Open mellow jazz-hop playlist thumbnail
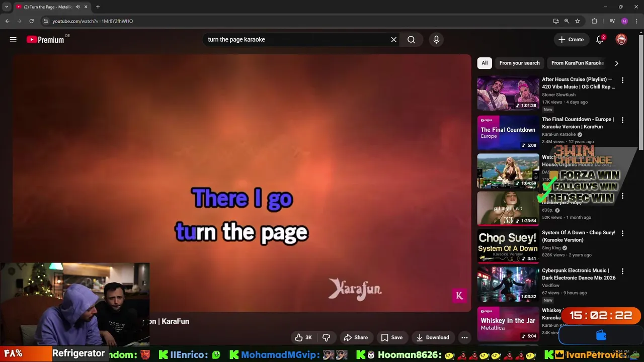 508,208
